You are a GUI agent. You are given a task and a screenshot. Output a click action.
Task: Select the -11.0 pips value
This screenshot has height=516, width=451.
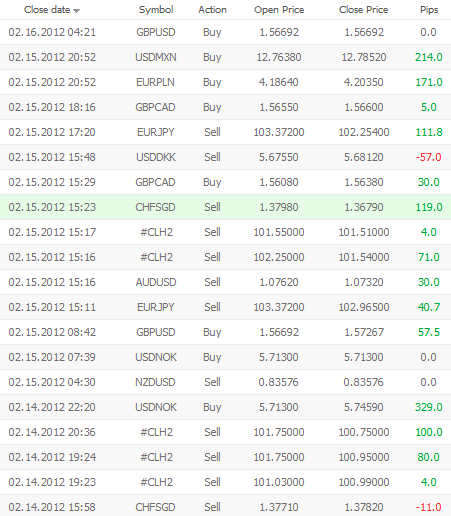[429, 507]
